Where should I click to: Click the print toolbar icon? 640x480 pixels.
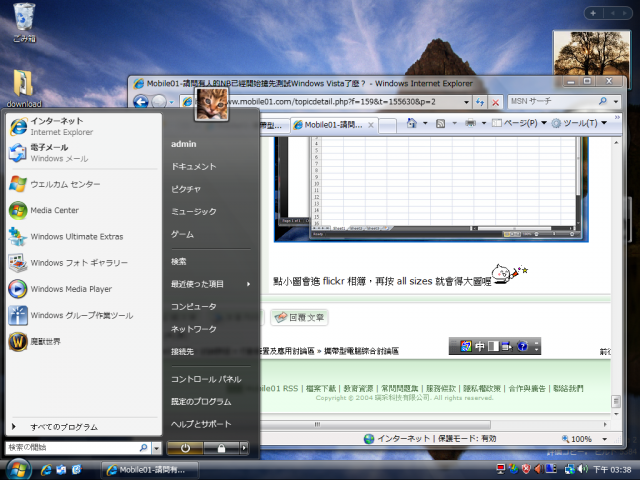(471, 123)
